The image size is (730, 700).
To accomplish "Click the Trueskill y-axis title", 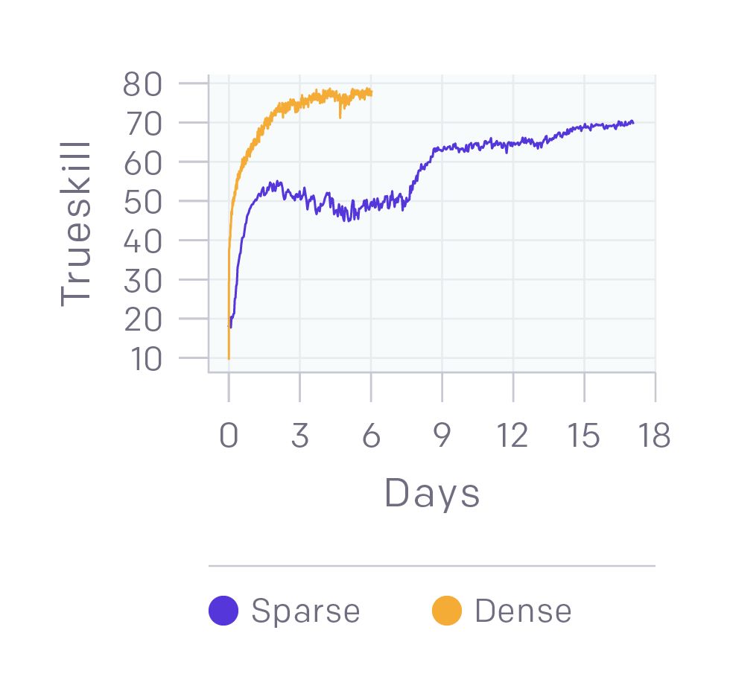I will [x=75, y=223].
